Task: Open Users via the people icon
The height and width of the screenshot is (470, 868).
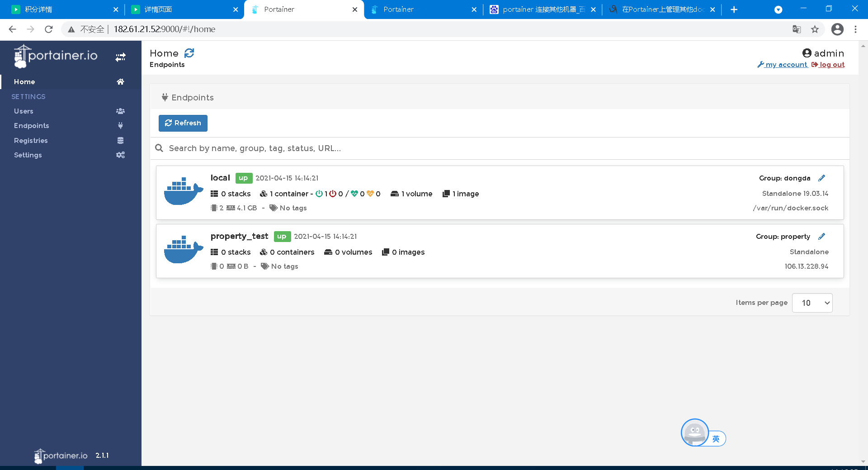Action: tap(120, 111)
